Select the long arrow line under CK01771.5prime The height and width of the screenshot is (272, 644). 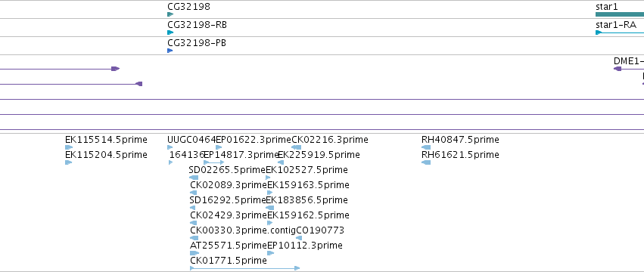tap(244, 268)
